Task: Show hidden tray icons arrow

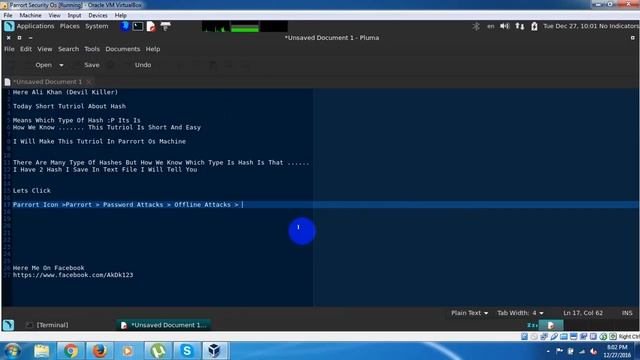Action: click(548, 351)
